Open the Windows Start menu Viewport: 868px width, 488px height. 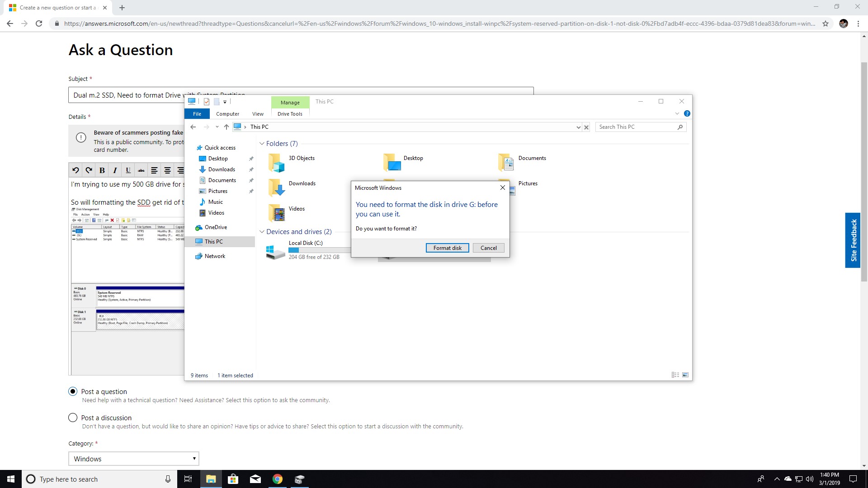pyautogui.click(x=11, y=479)
